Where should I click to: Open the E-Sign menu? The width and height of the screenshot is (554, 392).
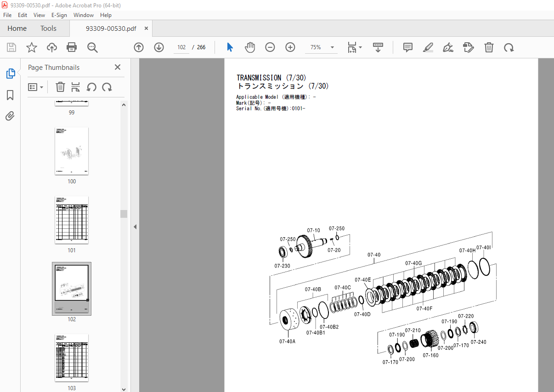pyautogui.click(x=59, y=15)
